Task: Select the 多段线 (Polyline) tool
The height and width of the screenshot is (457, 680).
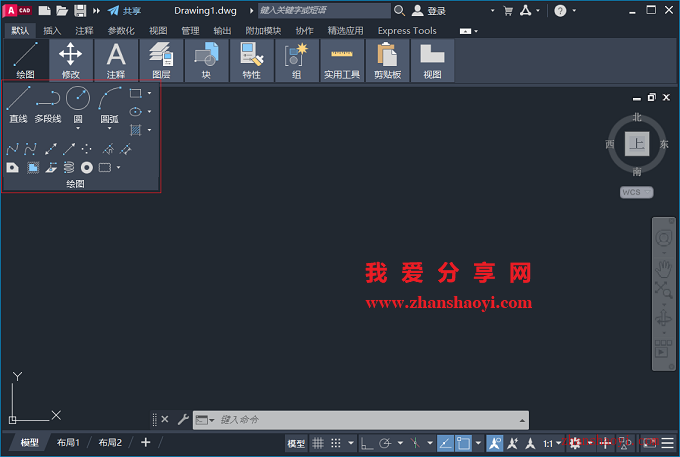Action: click(x=48, y=104)
